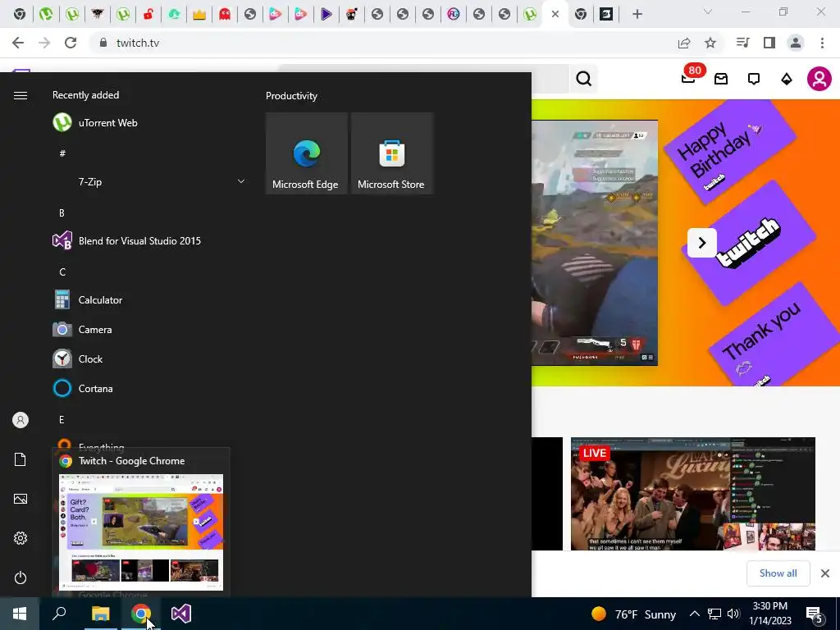Open the Twitch Get Bits icon
The width and height of the screenshot is (840, 630).
pos(787,80)
